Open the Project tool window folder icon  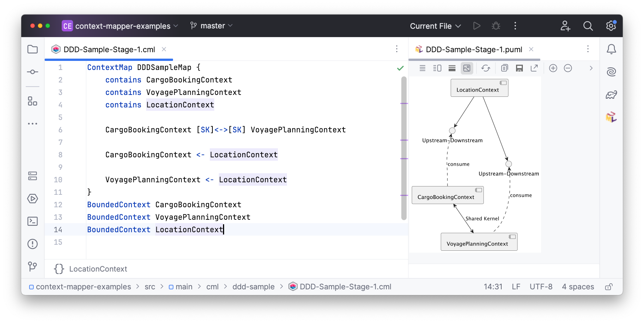coord(33,49)
